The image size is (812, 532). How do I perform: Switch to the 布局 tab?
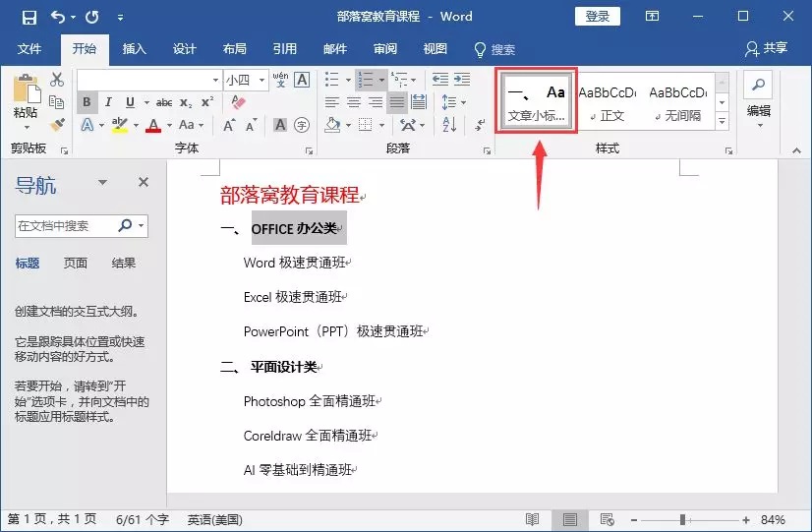tap(235, 49)
